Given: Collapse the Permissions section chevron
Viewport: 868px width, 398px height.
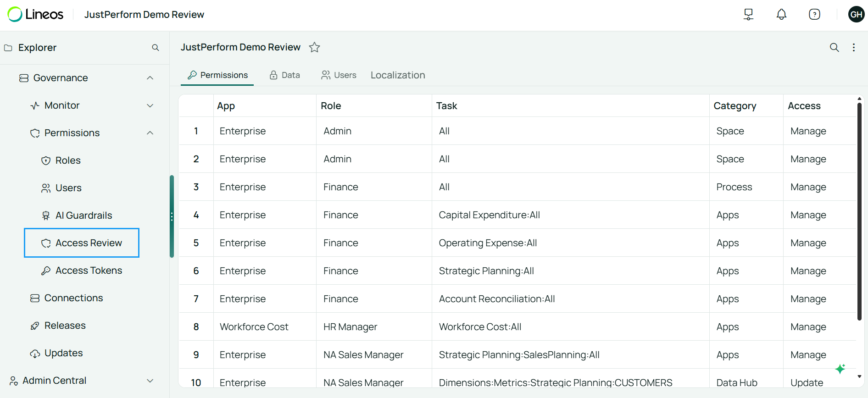Looking at the screenshot, I should coord(150,133).
